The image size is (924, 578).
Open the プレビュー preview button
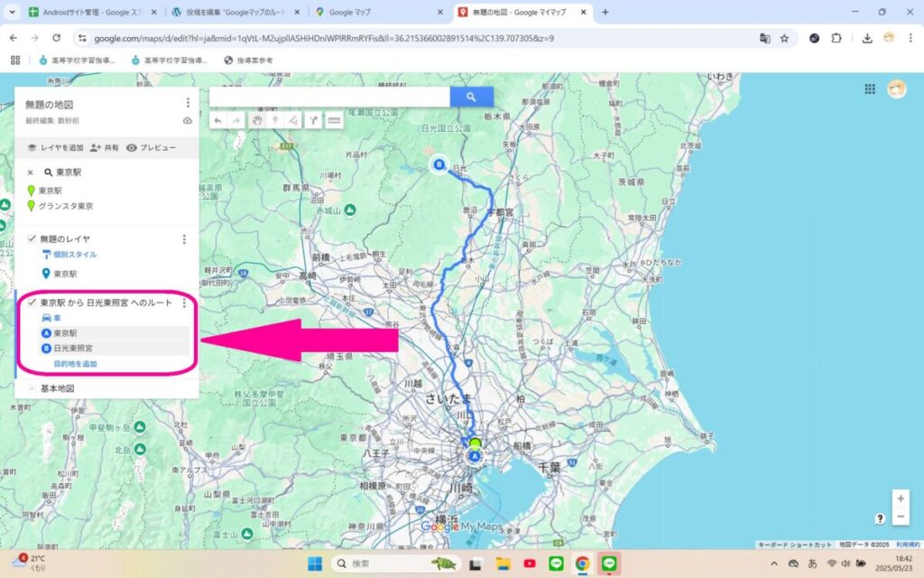pos(151,147)
